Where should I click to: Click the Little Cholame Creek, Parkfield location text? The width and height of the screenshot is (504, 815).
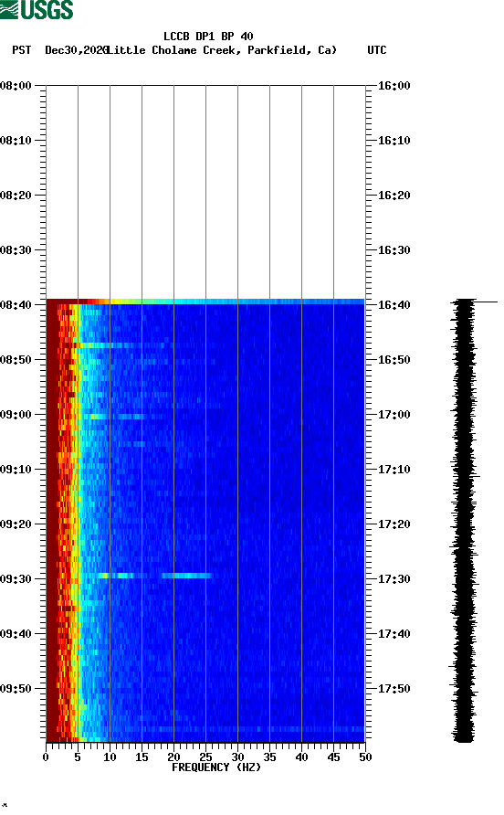pos(221,50)
